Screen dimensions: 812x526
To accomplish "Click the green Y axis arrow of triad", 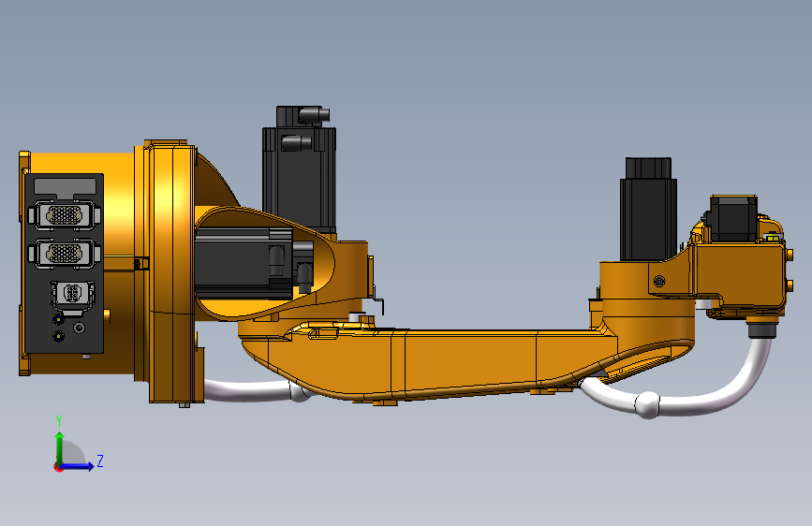I will (60, 448).
